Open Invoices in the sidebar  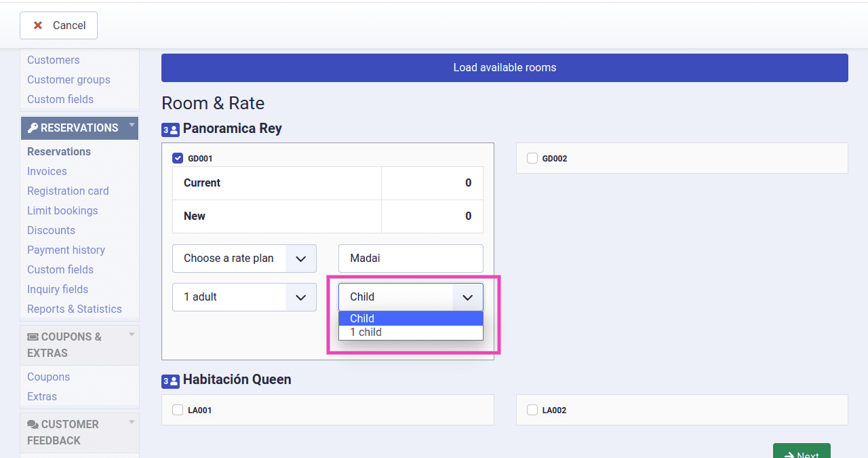click(x=47, y=172)
